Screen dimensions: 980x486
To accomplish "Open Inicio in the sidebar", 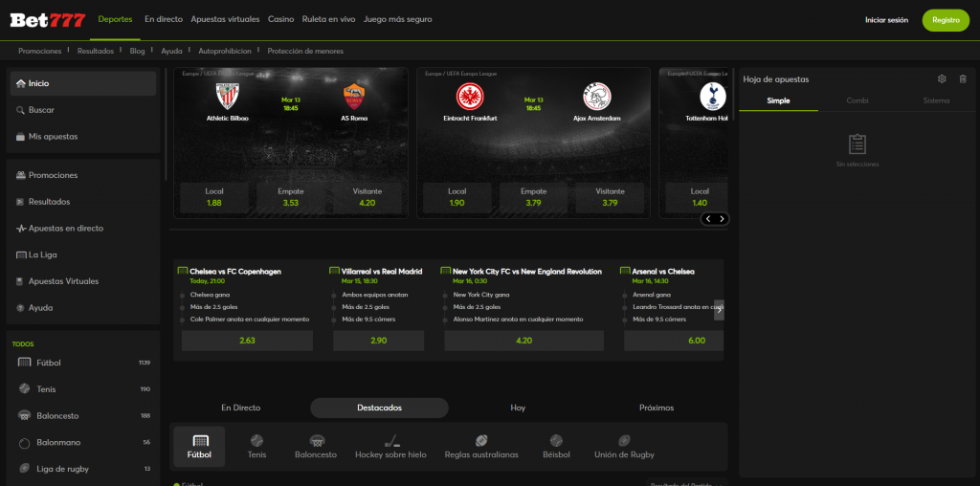I will coord(83,83).
